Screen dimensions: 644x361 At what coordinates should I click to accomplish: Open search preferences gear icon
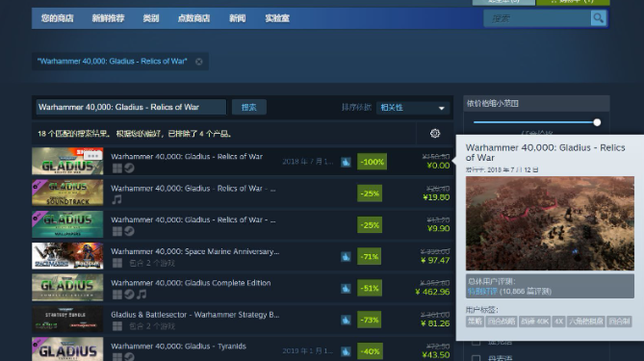(x=435, y=134)
